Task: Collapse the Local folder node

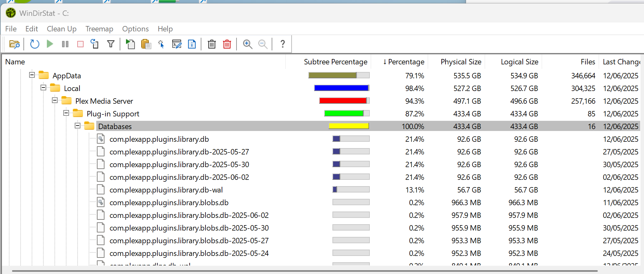Action: point(43,88)
